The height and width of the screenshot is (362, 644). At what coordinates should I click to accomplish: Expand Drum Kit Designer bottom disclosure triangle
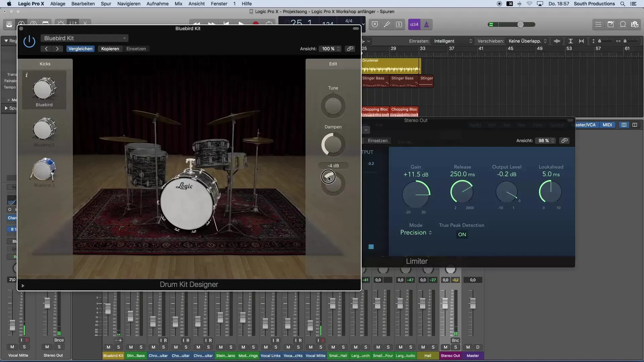click(23, 286)
